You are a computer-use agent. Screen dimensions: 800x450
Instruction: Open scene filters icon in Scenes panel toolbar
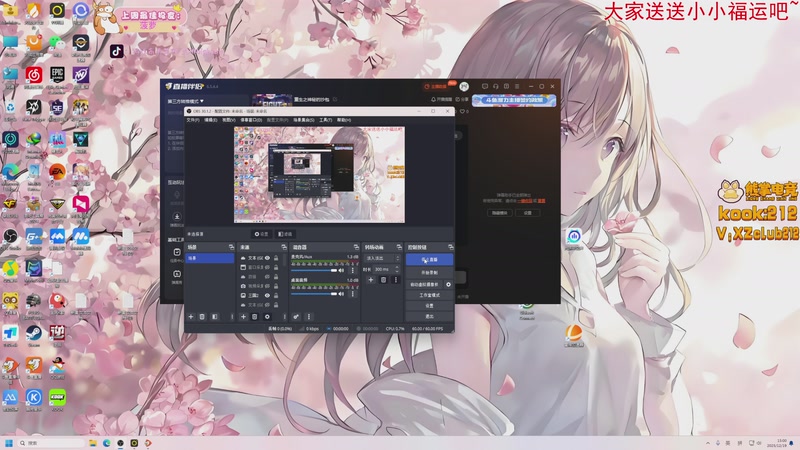point(215,317)
